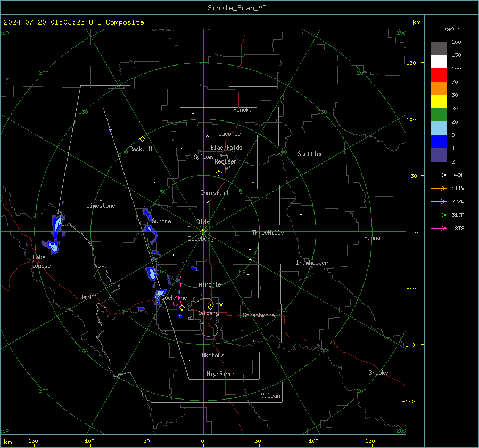Click the Okotoks town label

(213, 355)
